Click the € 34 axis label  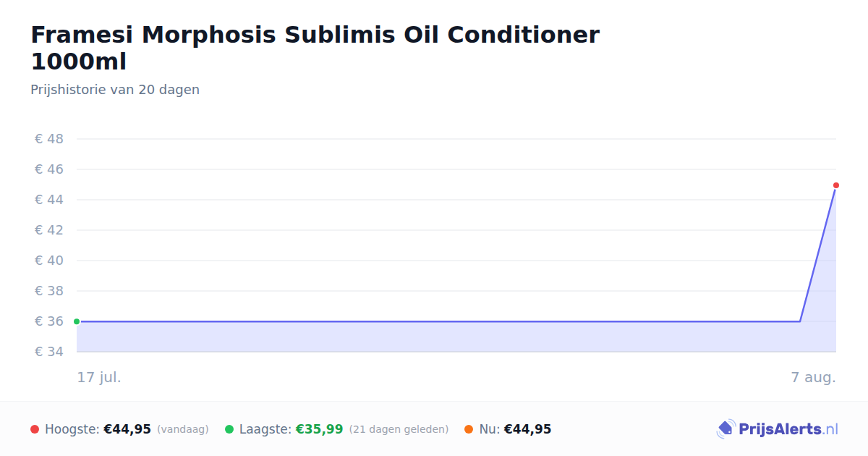click(49, 352)
